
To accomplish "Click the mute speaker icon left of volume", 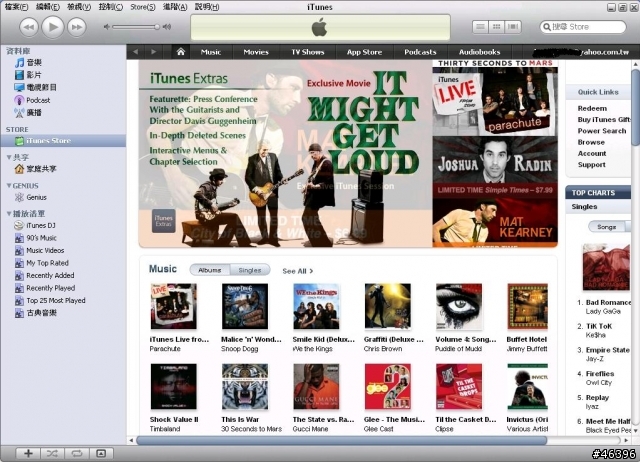I will [x=107, y=27].
